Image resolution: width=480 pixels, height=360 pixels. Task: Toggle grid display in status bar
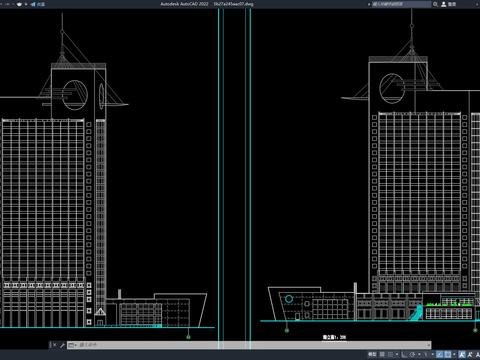click(x=382, y=354)
